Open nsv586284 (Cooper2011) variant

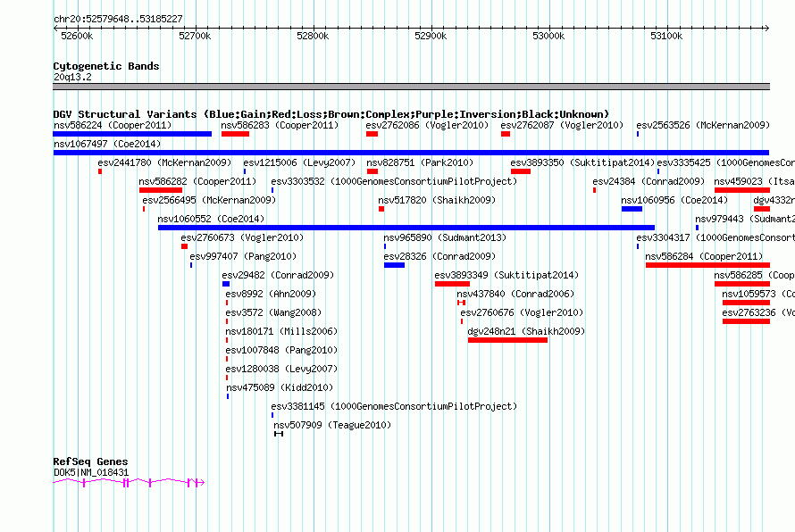(704, 256)
